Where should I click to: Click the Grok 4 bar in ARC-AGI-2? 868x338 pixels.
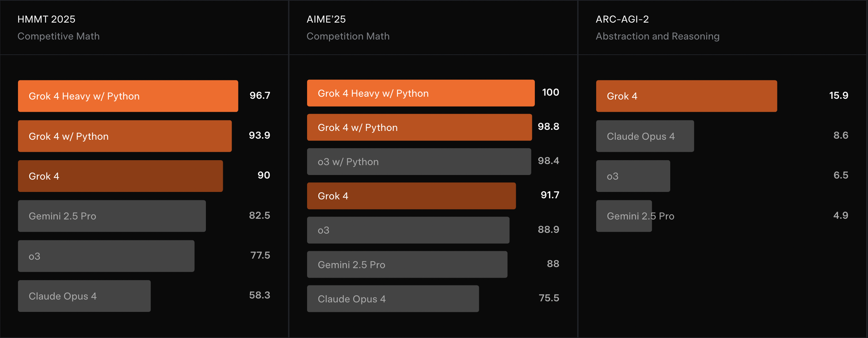686,96
